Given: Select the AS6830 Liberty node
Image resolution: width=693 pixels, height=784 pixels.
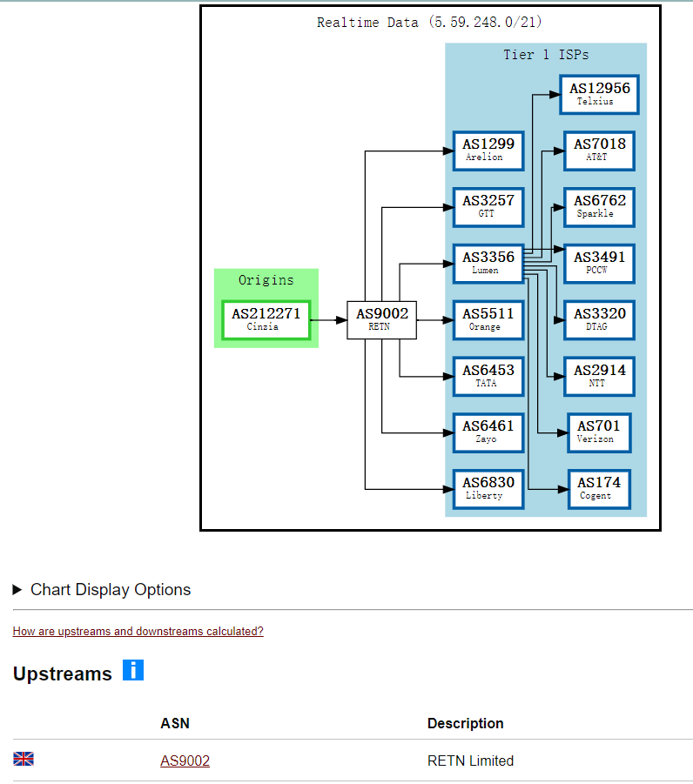Looking at the screenshot, I should tap(488, 489).
